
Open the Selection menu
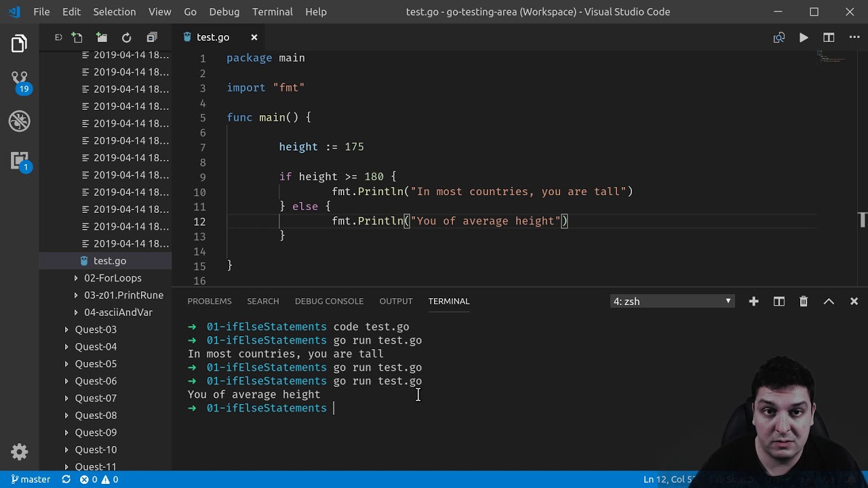point(115,12)
